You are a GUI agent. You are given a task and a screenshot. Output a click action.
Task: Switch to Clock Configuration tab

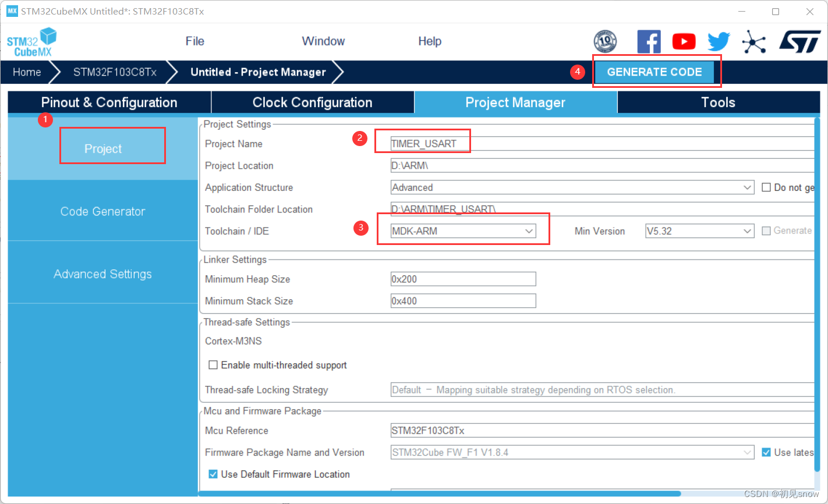[313, 102]
